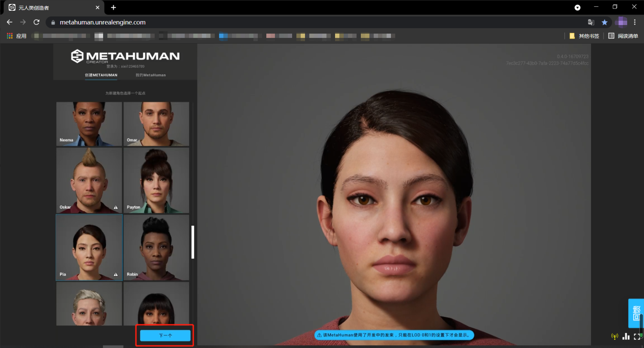This screenshot has width=644, height=348.
Task: Click the warning icon on Oskar thumbnail
Action: [x=116, y=207]
